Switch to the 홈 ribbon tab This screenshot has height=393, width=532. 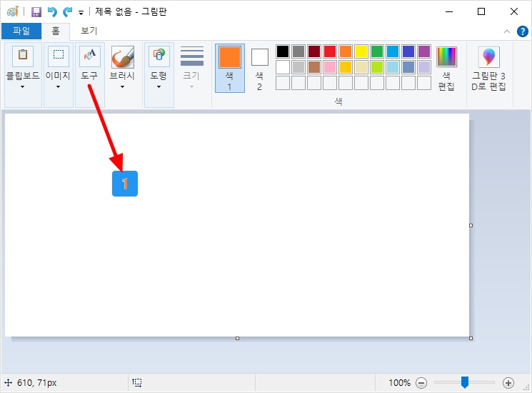56,31
